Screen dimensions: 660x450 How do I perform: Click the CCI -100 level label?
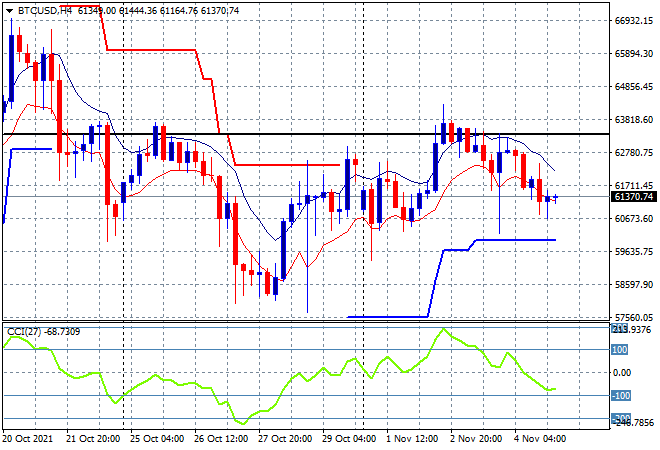coord(619,396)
